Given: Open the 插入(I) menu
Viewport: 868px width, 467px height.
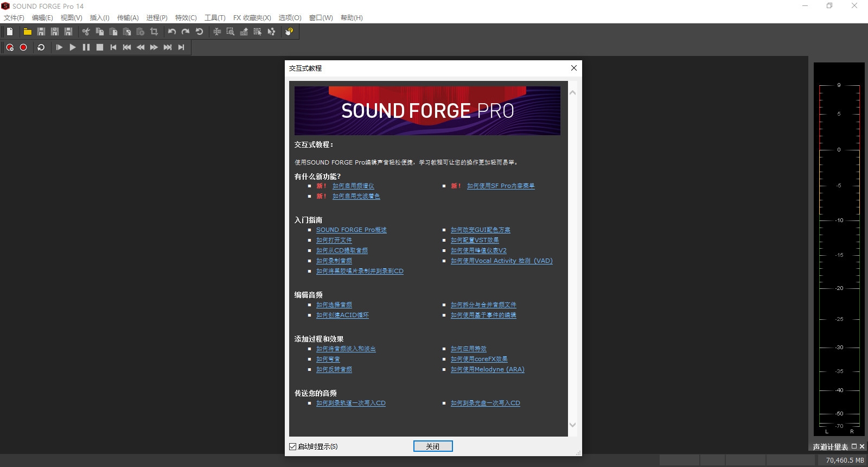Looking at the screenshot, I should tap(100, 17).
